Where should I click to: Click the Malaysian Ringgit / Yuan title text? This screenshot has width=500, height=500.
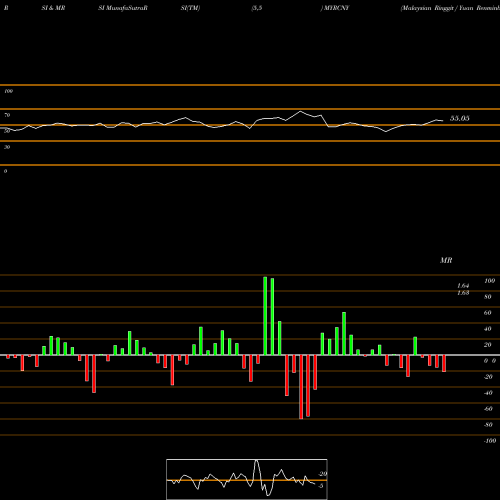click(x=450, y=8)
